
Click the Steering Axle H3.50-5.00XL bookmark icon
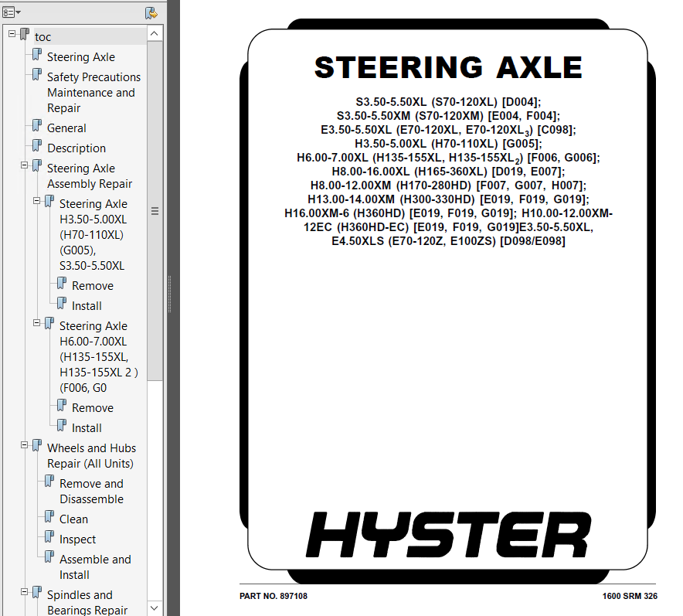pyautogui.click(x=49, y=202)
